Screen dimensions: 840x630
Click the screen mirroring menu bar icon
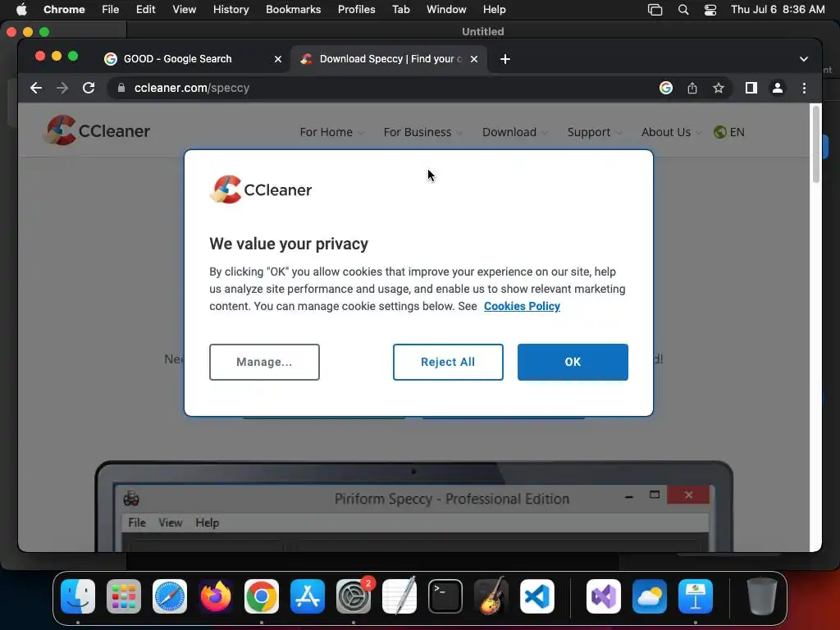point(655,10)
